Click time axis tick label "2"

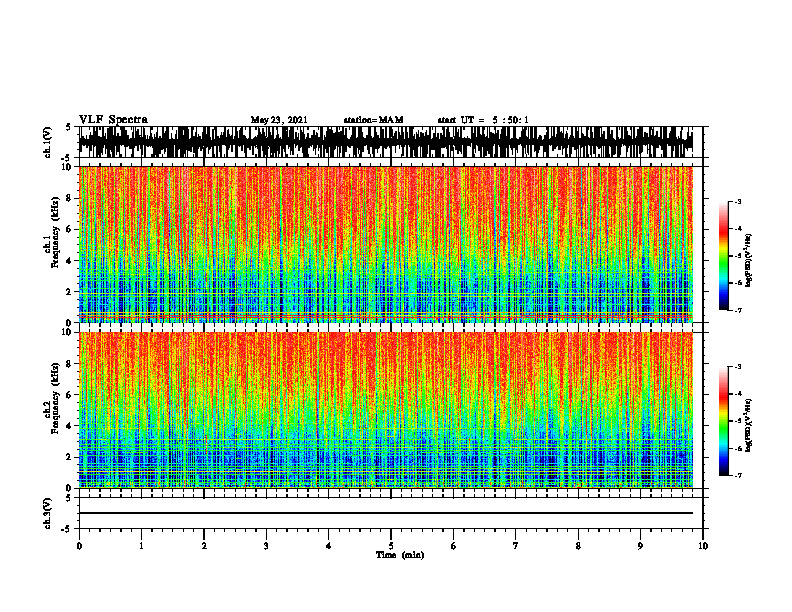204,546
